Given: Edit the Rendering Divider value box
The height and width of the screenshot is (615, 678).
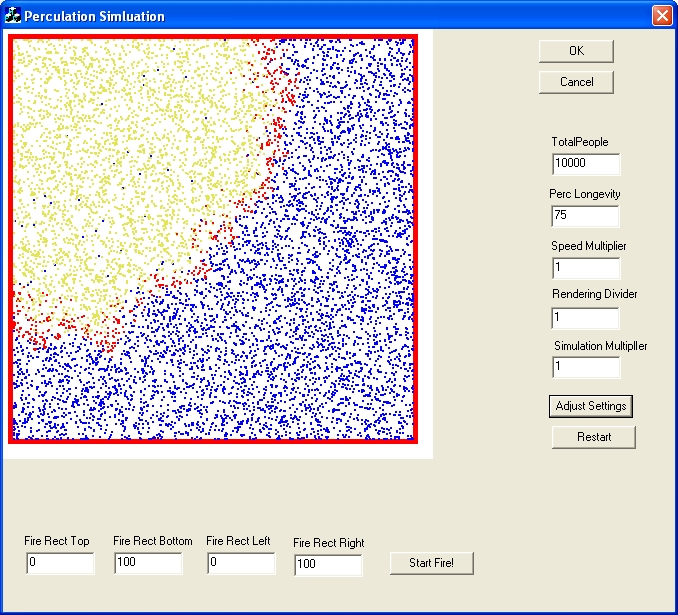Looking at the screenshot, I should 585,318.
